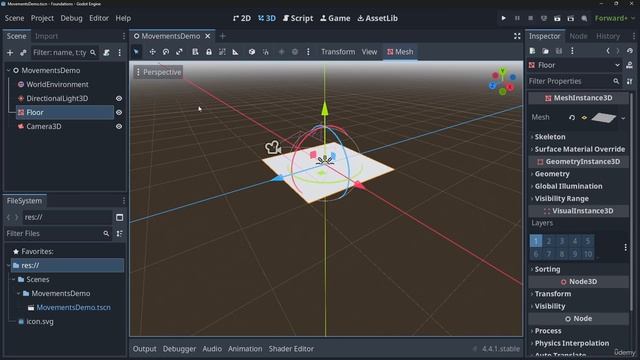Expand the Transform section
The height and width of the screenshot is (360, 640).
(x=553, y=294)
